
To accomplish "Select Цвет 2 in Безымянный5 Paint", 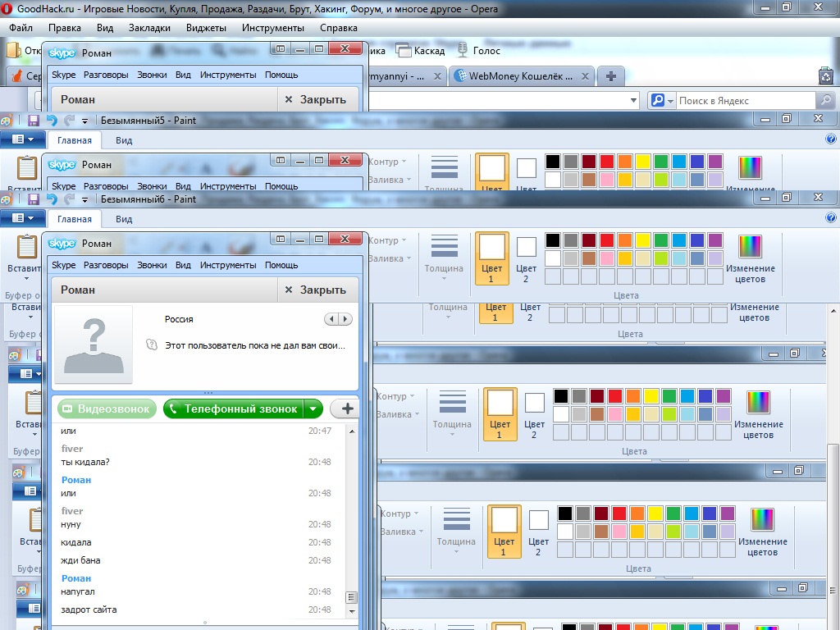I will (x=526, y=173).
